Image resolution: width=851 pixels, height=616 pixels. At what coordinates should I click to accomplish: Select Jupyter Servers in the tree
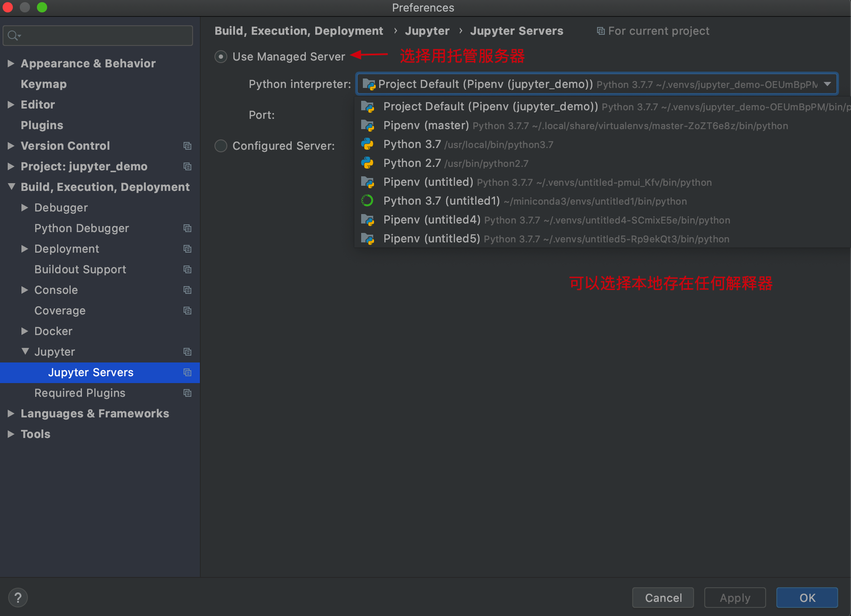tap(100, 372)
